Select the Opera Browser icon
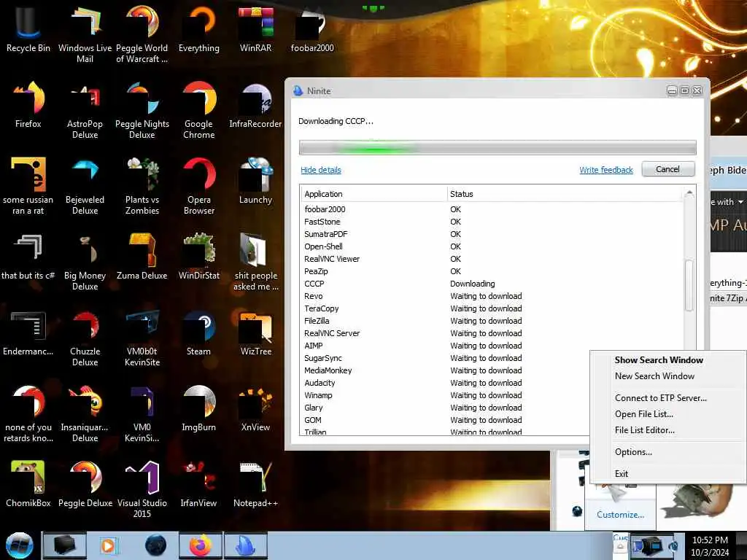This screenshot has width=747, height=560. pos(199,186)
